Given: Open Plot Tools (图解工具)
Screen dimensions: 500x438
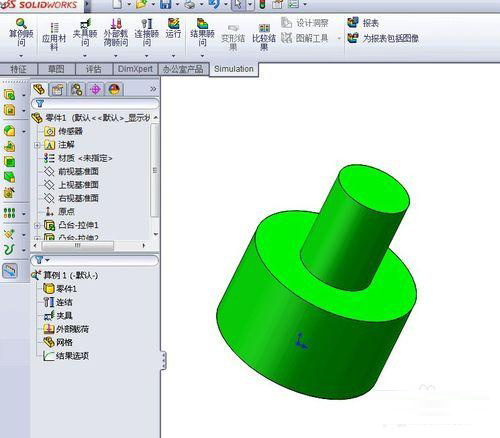Looking at the screenshot, I should coord(305,38).
